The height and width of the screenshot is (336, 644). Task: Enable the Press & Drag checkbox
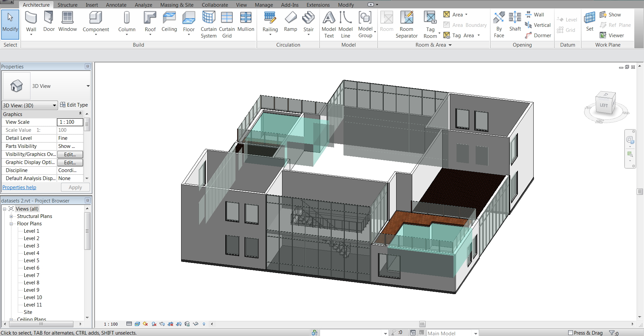[570, 333]
